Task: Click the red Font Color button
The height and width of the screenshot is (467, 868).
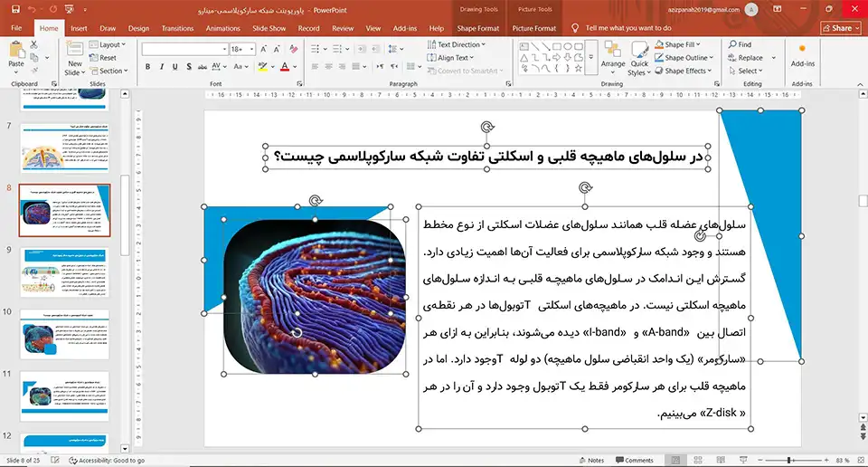Action: click(285, 66)
